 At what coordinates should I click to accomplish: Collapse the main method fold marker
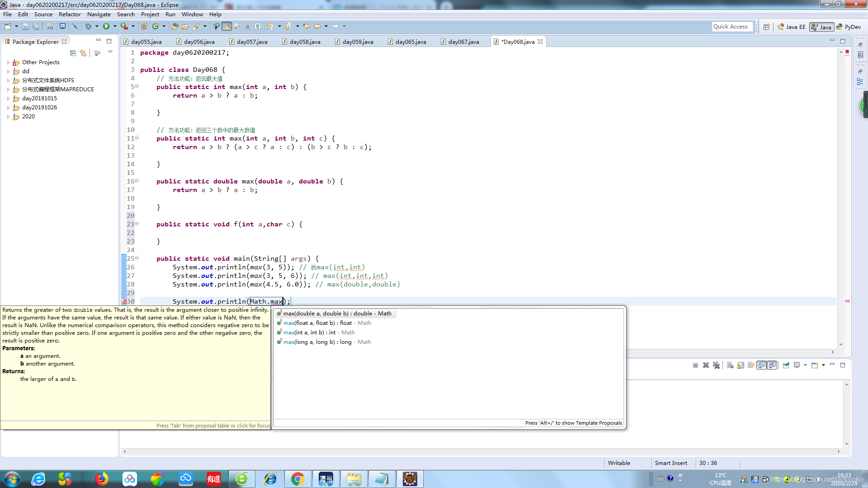pos(137,258)
